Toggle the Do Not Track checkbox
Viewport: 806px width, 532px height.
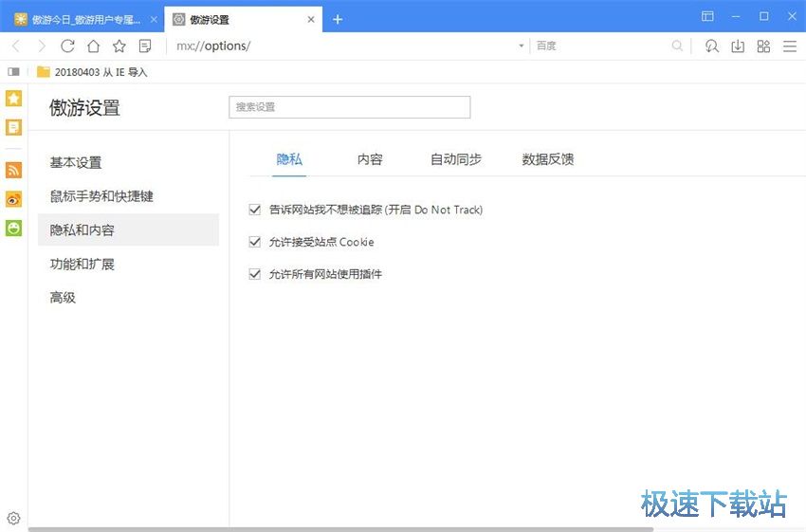(255, 210)
